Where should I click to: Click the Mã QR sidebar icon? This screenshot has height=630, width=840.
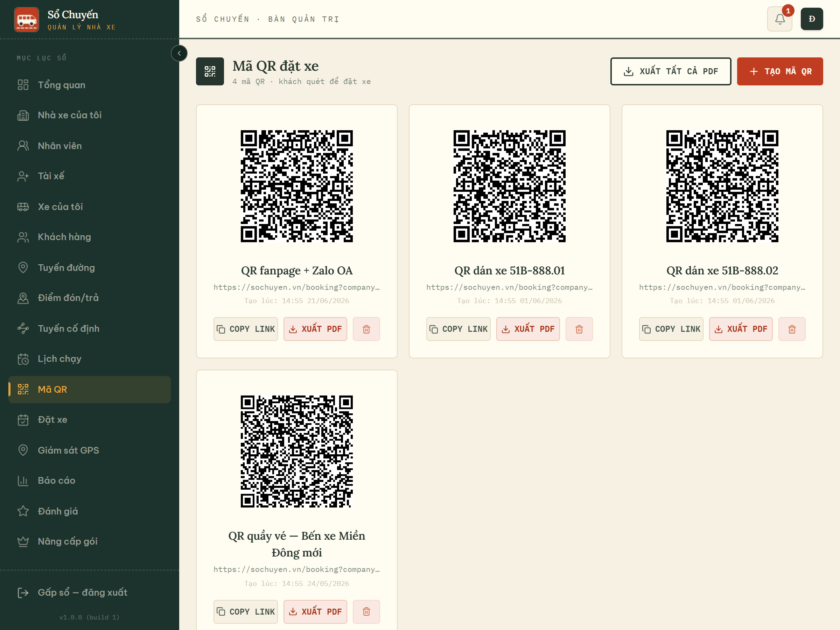(x=23, y=389)
